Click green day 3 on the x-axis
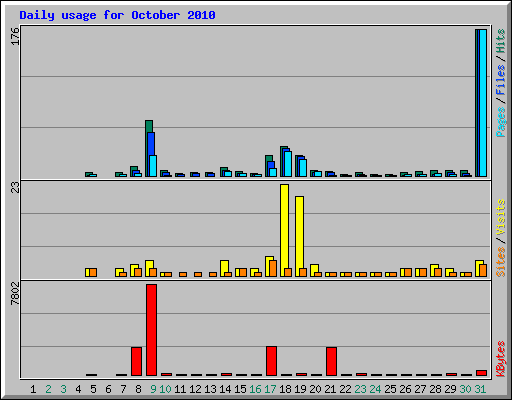Viewport: 512px width, 400px height. coord(63,389)
